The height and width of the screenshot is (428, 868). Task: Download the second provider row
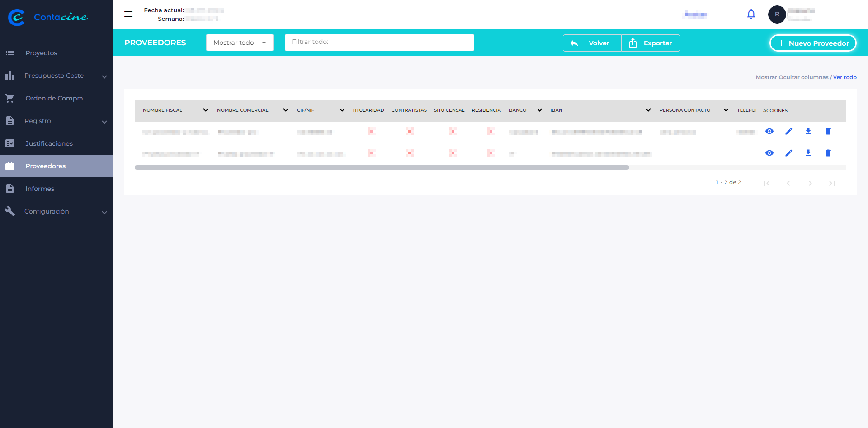(808, 153)
